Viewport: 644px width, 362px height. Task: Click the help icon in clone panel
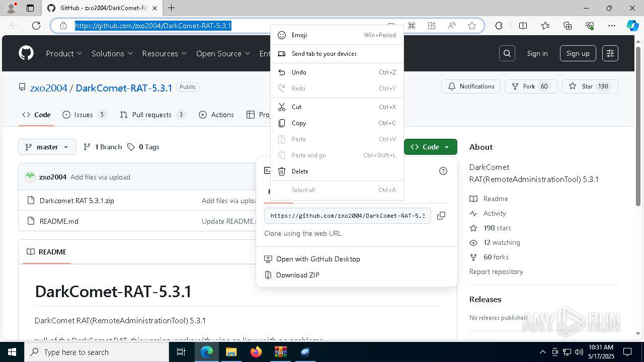point(443,171)
